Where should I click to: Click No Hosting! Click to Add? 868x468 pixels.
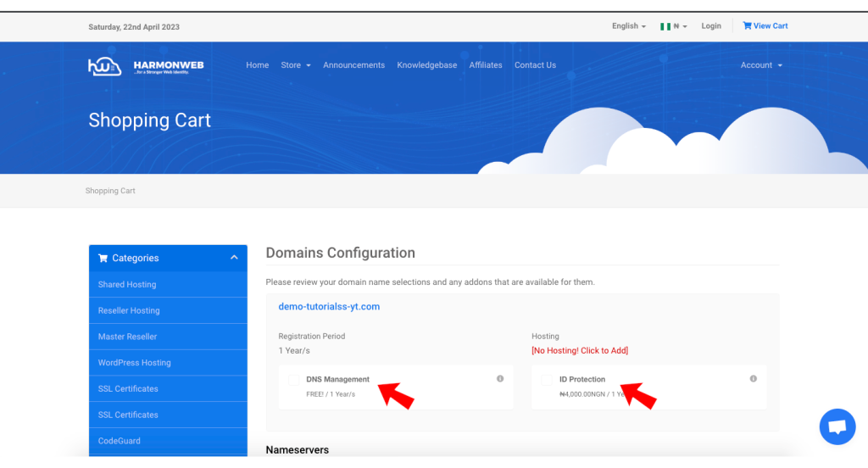tap(580, 351)
